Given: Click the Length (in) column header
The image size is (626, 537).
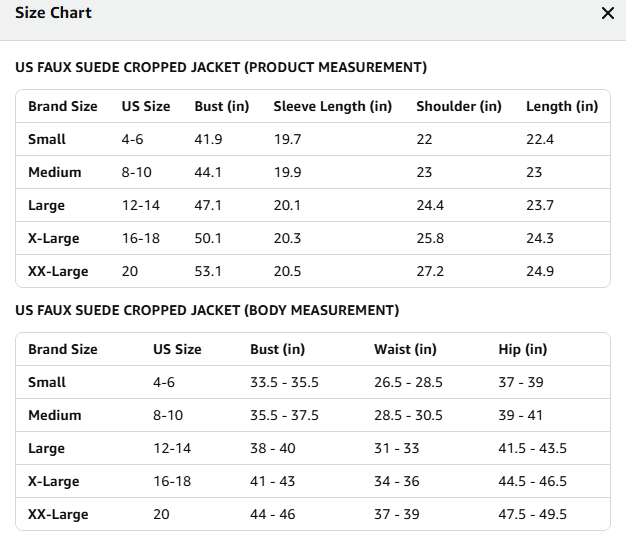Looking at the screenshot, I should pos(562,106).
